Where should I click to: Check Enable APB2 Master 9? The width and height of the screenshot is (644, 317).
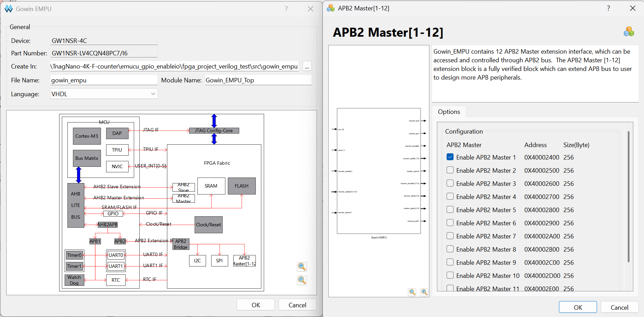coord(450,262)
